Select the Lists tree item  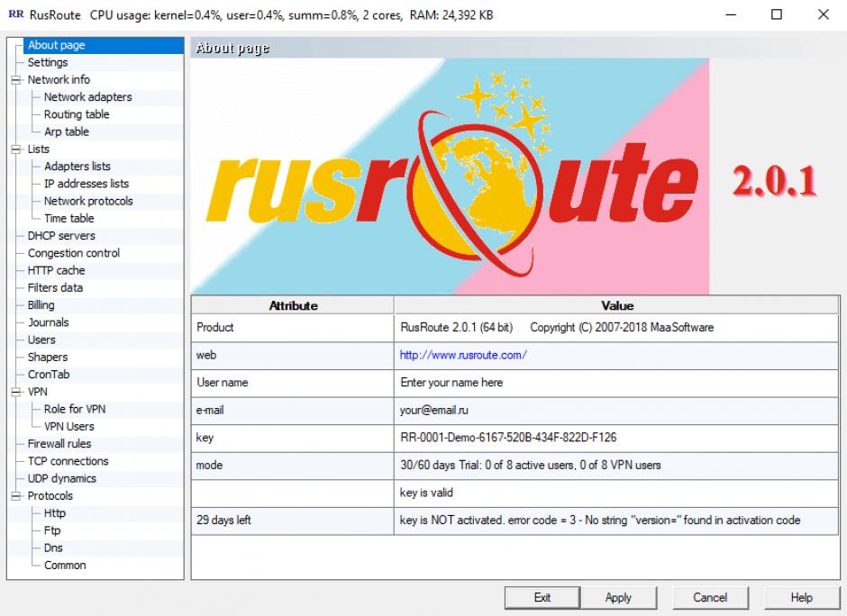[38, 149]
